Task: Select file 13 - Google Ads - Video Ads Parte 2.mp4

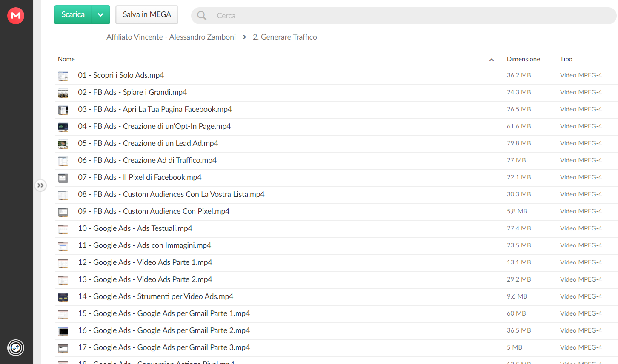Action: click(x=145, y=279)
